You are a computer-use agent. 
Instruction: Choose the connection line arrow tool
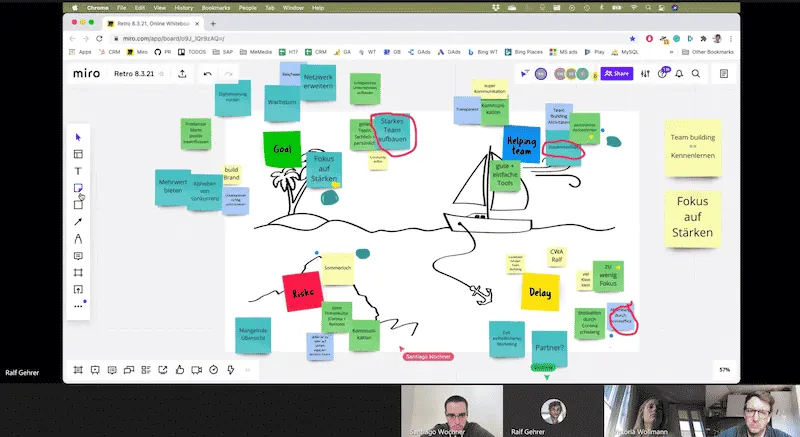[79, 222]
